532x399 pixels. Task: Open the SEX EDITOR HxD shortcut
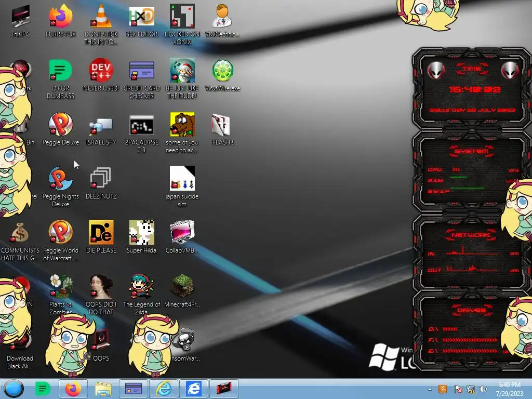pyautogui.click(x=141, y=21)
